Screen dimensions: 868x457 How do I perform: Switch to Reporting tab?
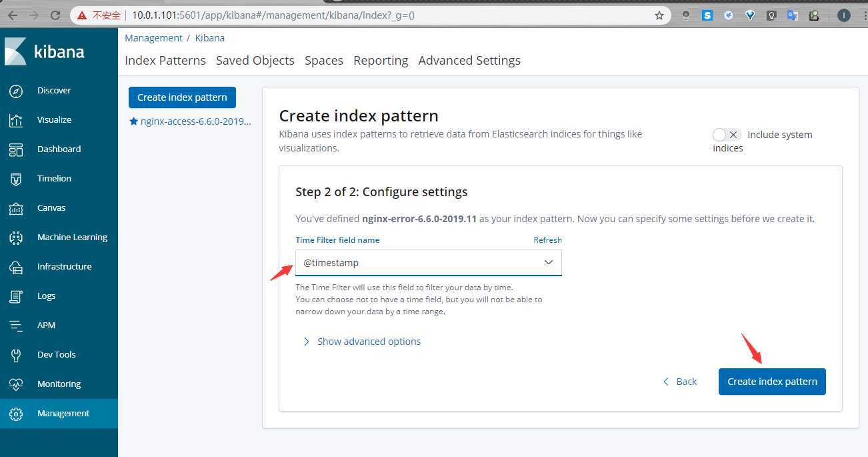point(381,60)
